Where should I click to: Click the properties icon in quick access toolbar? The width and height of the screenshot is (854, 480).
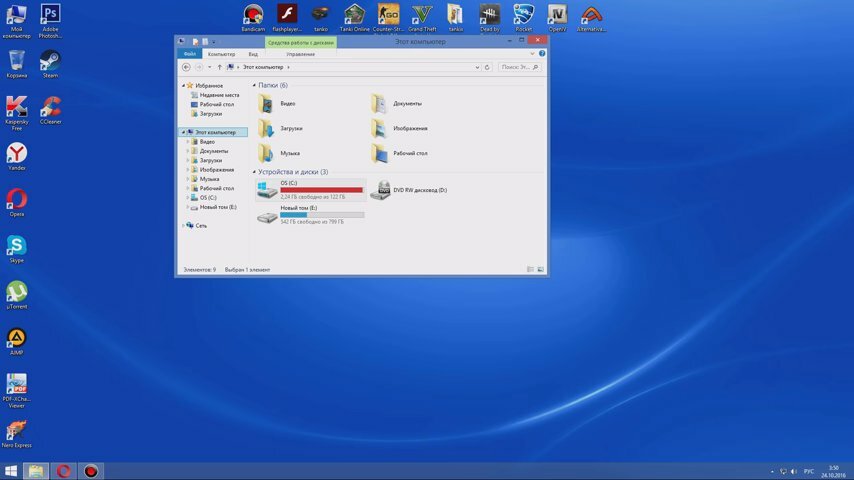point(195,41)
